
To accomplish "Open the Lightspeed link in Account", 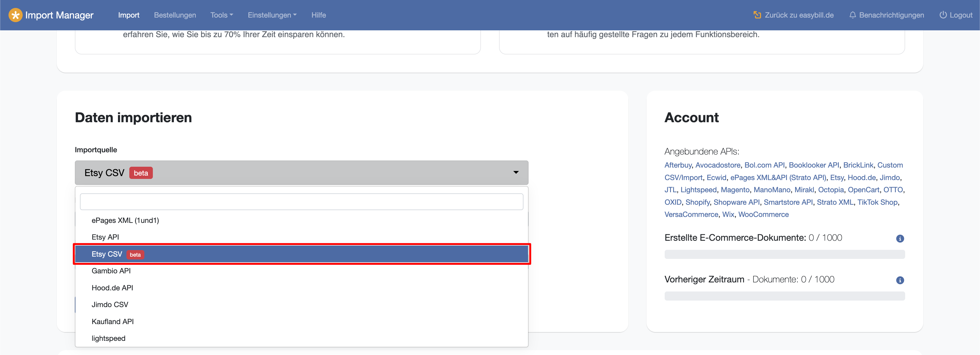I will tap(698, 190).
